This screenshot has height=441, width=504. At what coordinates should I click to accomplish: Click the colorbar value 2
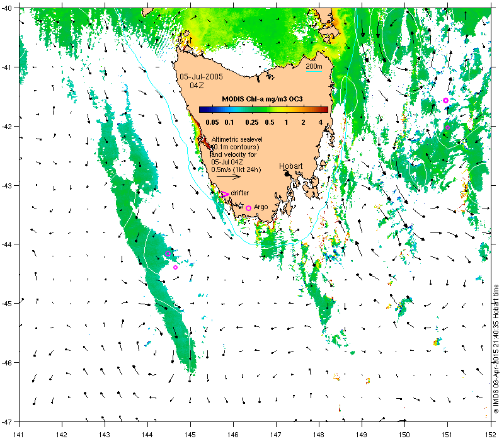click(x=304, y=122)
